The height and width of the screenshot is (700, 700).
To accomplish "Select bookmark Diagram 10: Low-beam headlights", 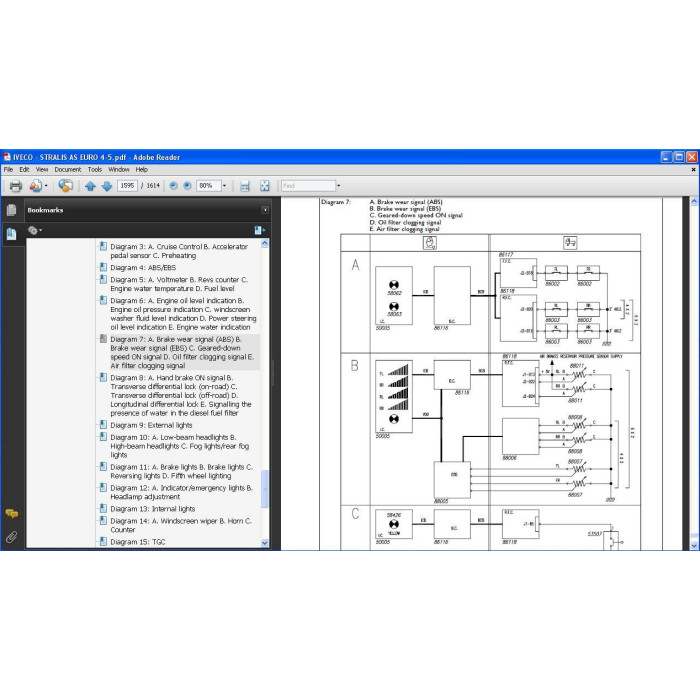I will [180, 446].
